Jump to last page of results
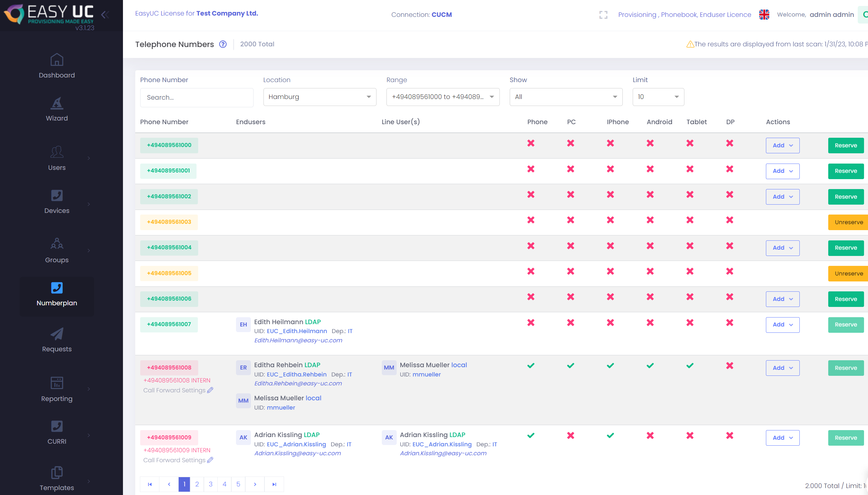Viewport: 868px width, 495px height. point(274,484)
